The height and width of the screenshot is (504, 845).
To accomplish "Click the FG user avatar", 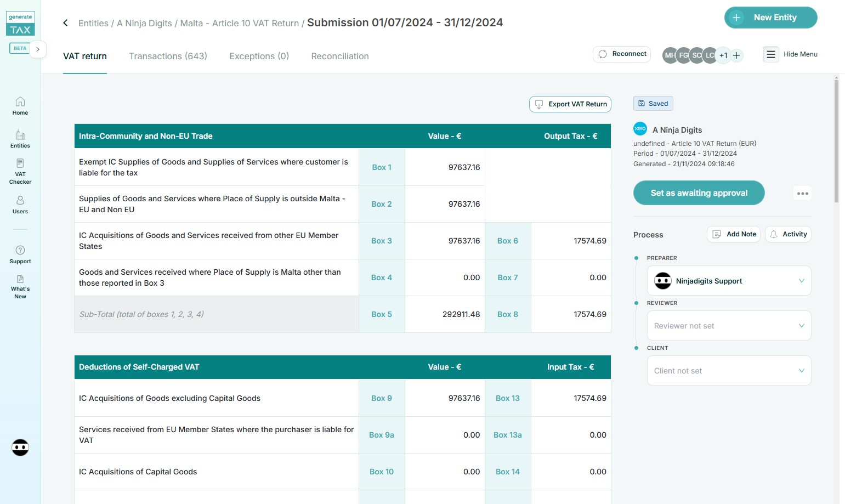I will (683, 55).
